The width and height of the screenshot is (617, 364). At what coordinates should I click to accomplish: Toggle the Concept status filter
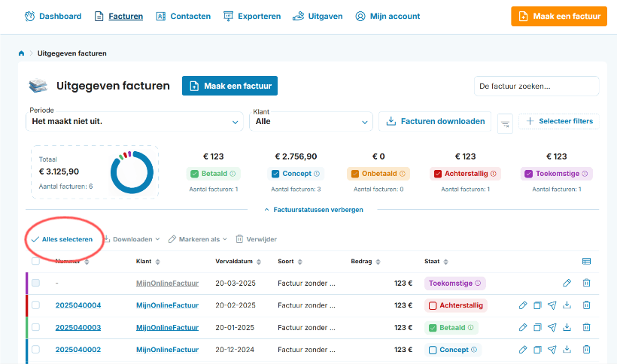coord(275,174)
